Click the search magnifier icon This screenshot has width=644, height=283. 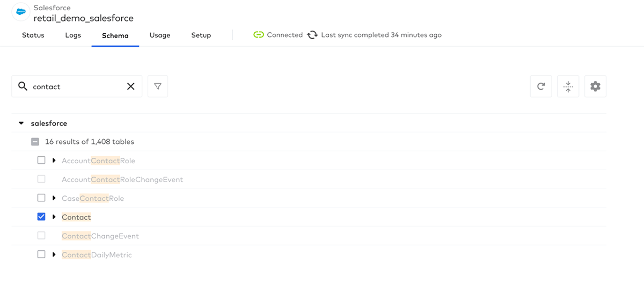23,86
